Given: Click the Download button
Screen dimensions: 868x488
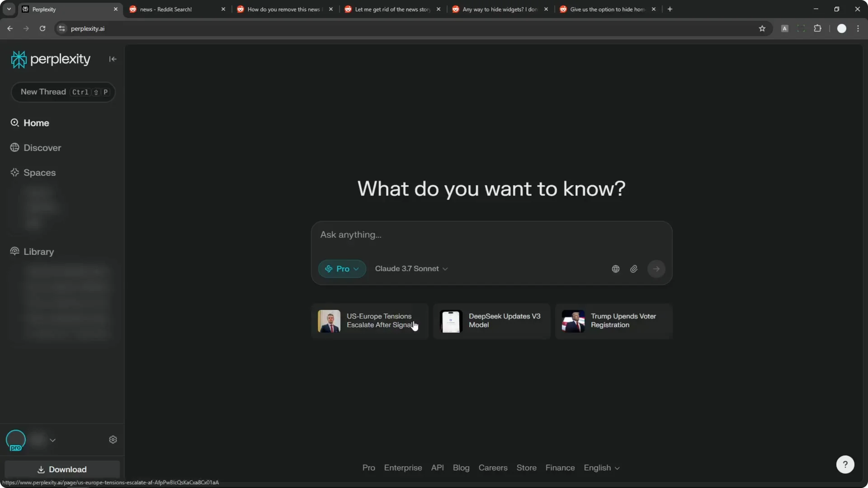Looking at the screenshot, I should (63, 469).
